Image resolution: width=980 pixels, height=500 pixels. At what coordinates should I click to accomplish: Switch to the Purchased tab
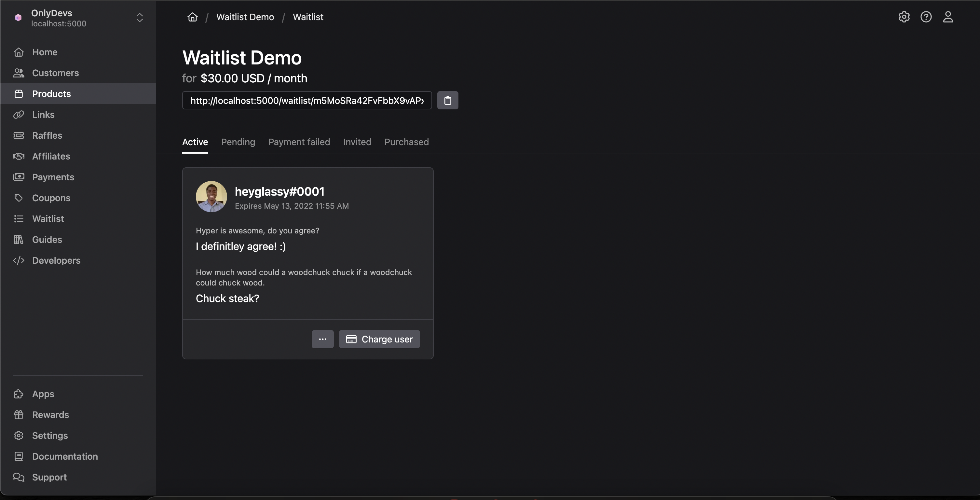tap(406, 142)
